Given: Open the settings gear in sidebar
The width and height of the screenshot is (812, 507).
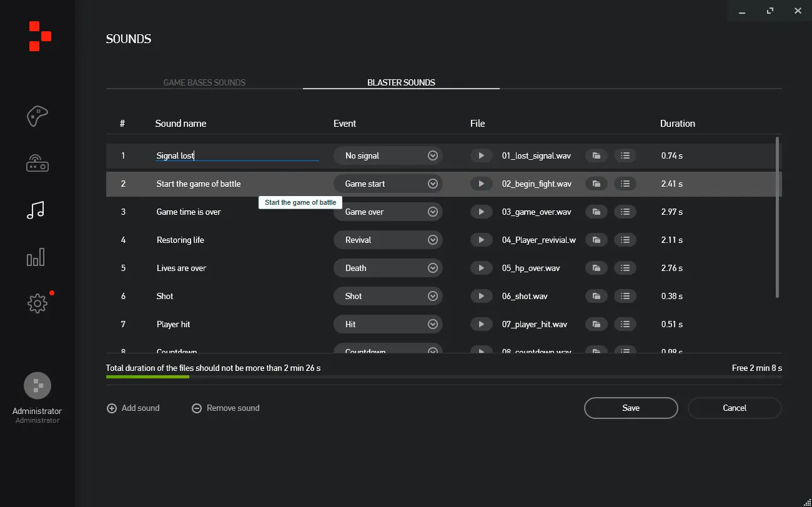Looking at the screenshot, I should pos(37,303).
